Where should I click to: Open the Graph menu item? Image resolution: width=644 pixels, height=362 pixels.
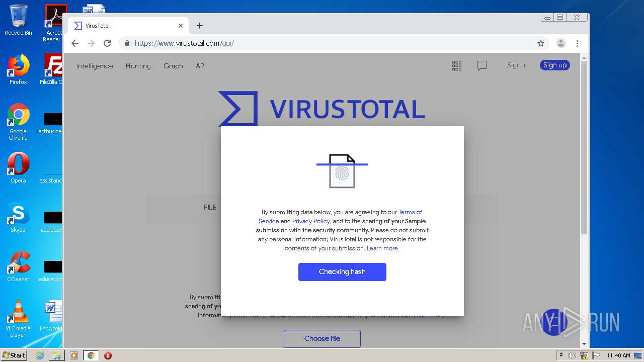click(173, 66)
